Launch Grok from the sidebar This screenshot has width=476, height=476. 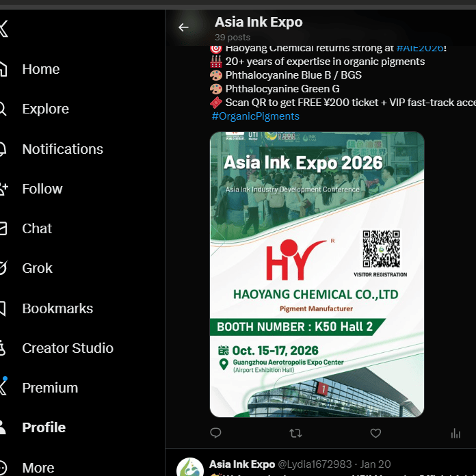coord(37,268)
